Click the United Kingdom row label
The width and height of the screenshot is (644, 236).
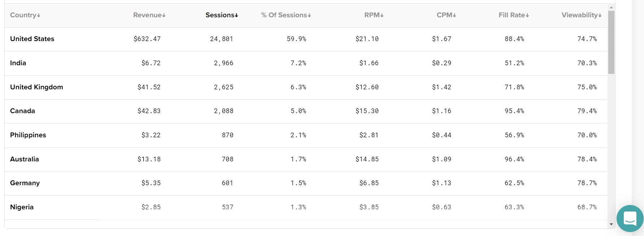(36, 87)
